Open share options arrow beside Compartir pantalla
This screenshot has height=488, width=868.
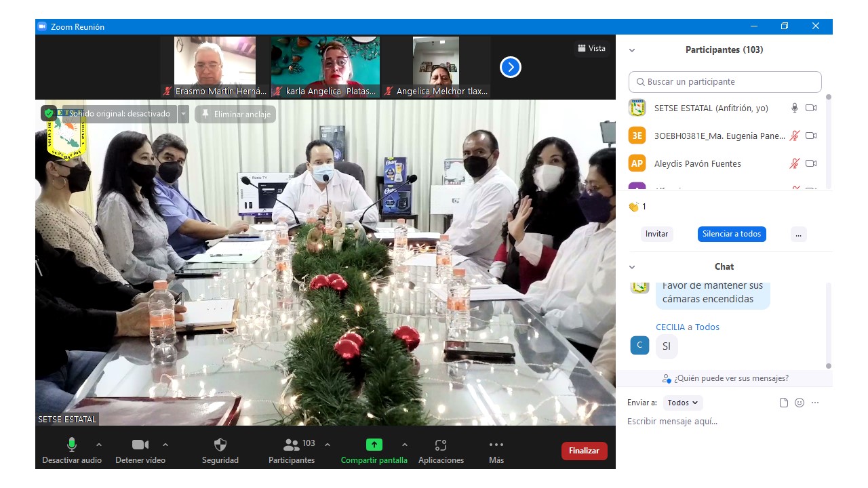click(x=405, y=445)
